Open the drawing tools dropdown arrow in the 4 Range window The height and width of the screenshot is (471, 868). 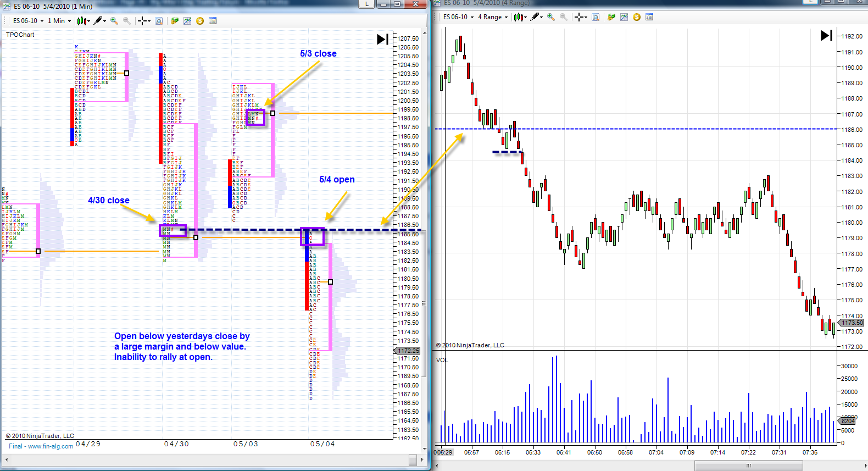(x=541, y=17)
